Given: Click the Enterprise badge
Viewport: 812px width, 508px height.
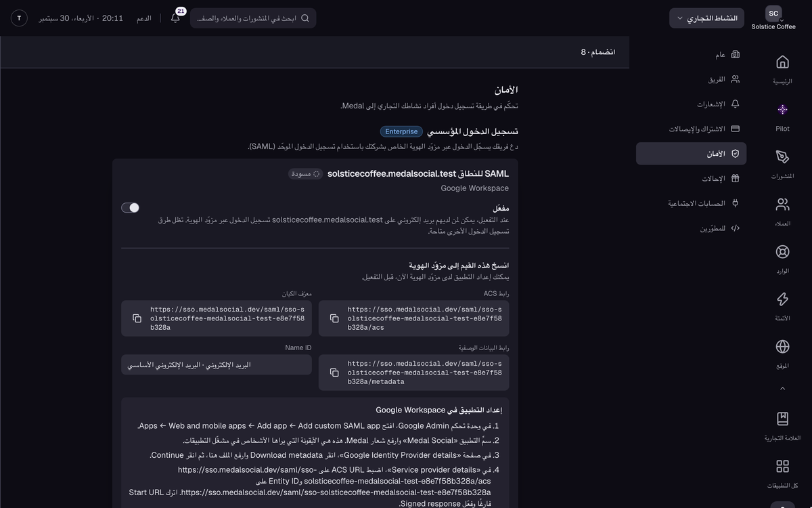Looking at the screenshot, I should click(x=401, y=131).
